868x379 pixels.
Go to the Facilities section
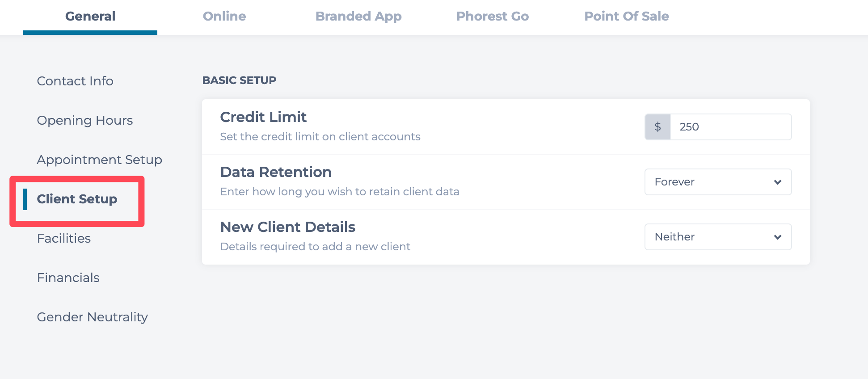point(64,238)
